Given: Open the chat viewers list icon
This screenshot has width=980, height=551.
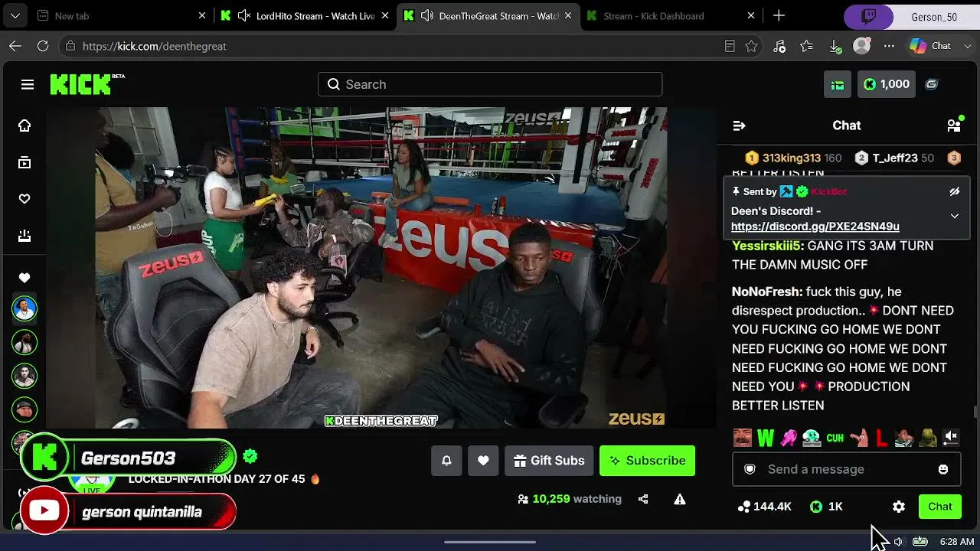Looking at the screenshot, I should [x=954, y=126].
